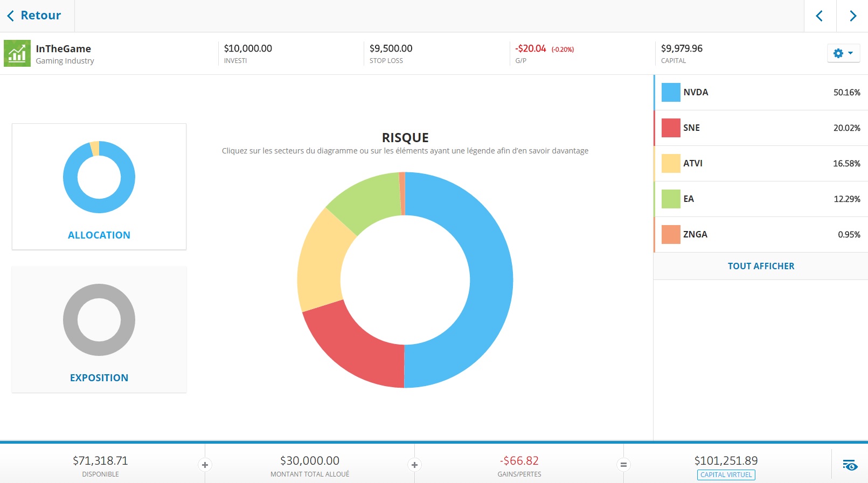
Task: Click the ATVI yellow legend swatch
Action: 671,164
